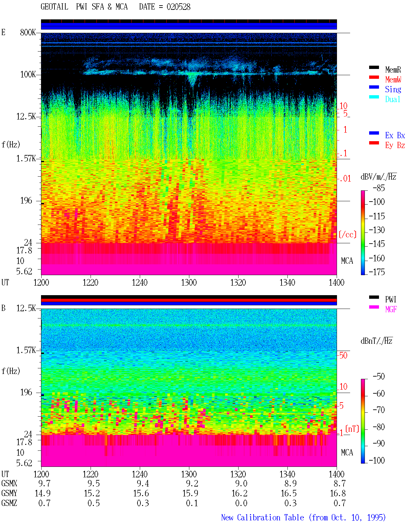Click the red 10 density scale mark

point(343,106)
